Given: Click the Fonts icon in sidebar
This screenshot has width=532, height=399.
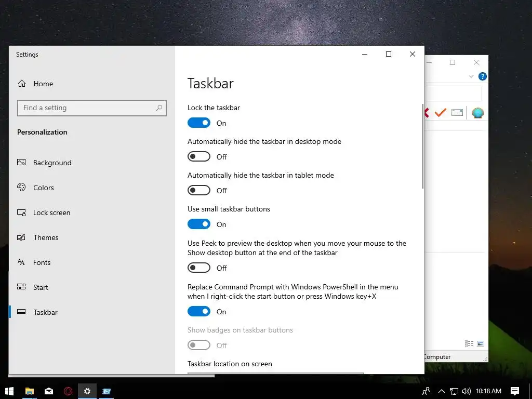Looking at the screenshot, I should pos(21,262).
